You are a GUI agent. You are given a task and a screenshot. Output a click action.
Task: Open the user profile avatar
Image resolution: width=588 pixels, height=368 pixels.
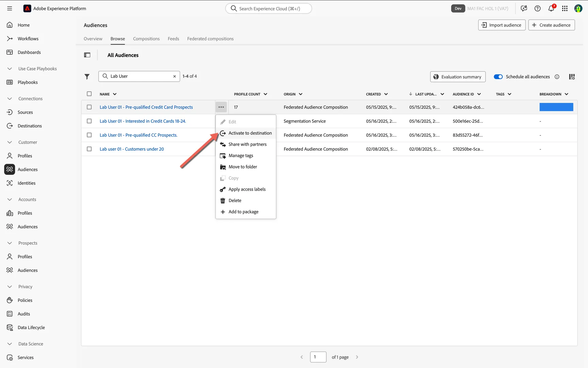[x=578, y=9]
